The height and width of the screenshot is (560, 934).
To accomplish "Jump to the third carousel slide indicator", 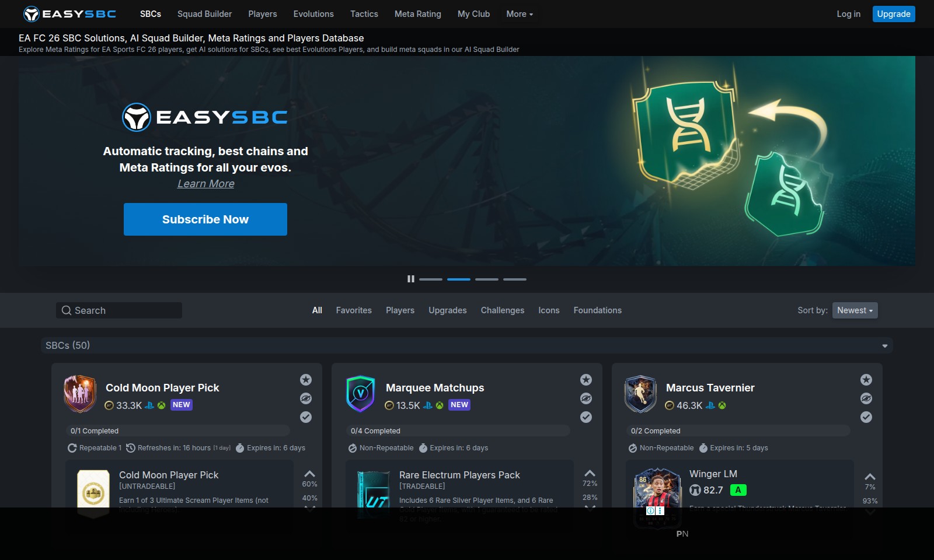I will coord(487,279).
